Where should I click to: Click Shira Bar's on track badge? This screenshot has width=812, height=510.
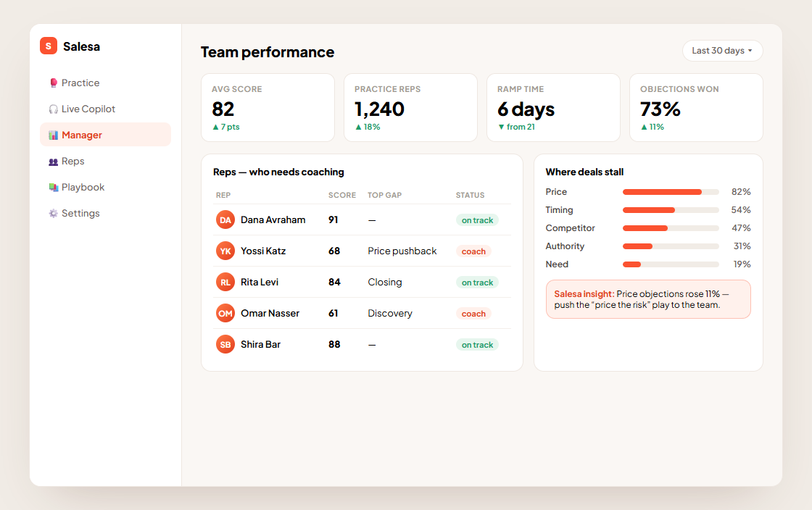(477, 345)
